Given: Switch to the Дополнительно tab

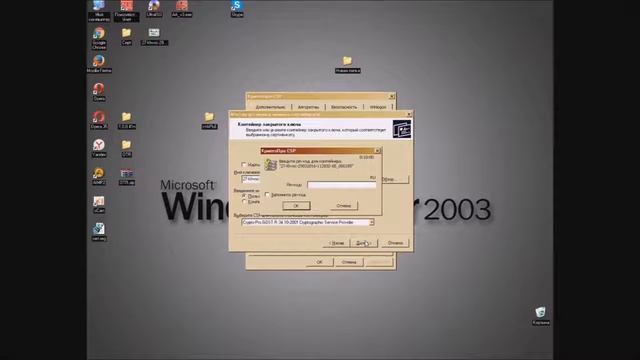Looking at the screenshot, I should (x=270, y=107).
